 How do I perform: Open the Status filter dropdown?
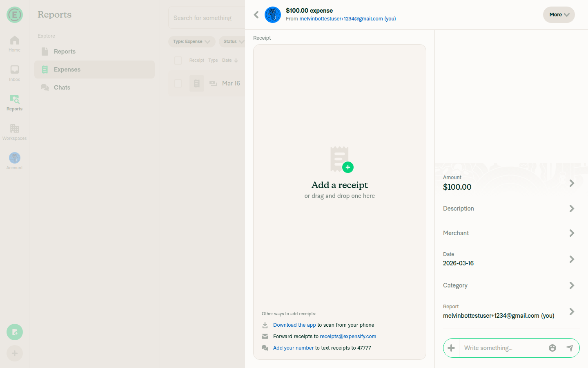[x=233, y=41]
